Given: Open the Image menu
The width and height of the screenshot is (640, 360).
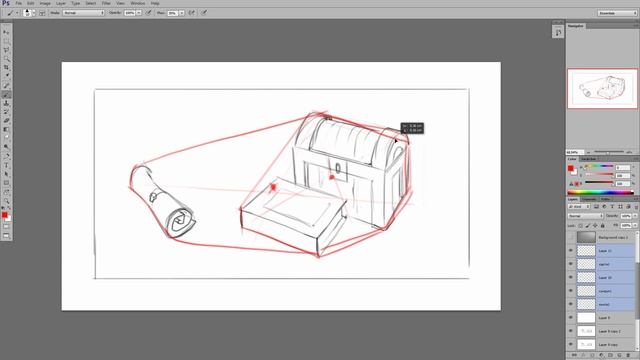Looking at the screenshot, I should click(45, 3).
